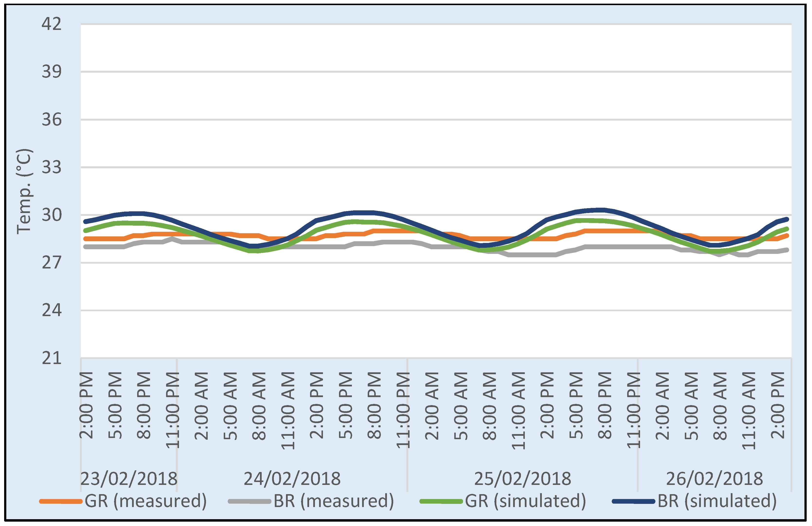Click the 33 y-axis tick label
Image resolution: width=812 pixels, height=526 pixels.
[x=52, y=167]
